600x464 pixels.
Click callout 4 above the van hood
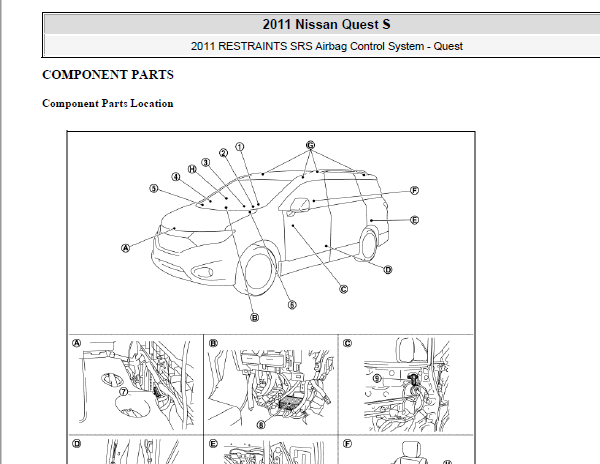(176, 177)
